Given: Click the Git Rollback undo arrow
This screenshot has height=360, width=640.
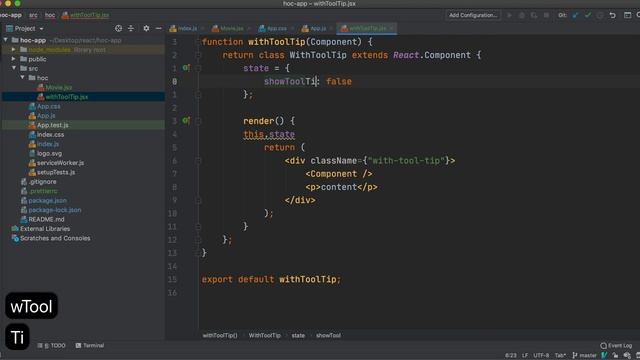Looking at the screenshot, I should tap(612, 15).
